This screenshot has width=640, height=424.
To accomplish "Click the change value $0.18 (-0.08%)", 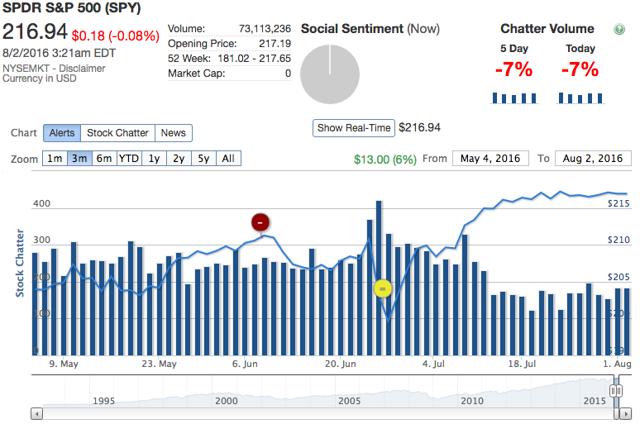I will point(116,36).
